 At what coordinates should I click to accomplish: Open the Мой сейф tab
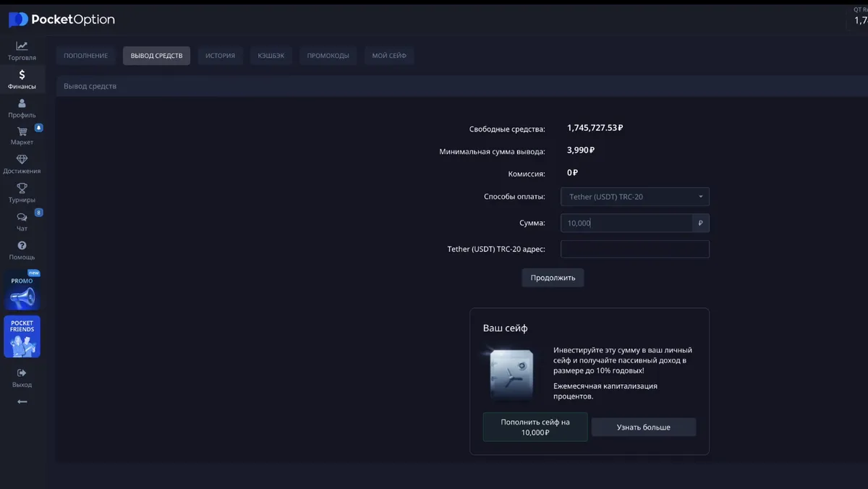click(x=388, y=55)
